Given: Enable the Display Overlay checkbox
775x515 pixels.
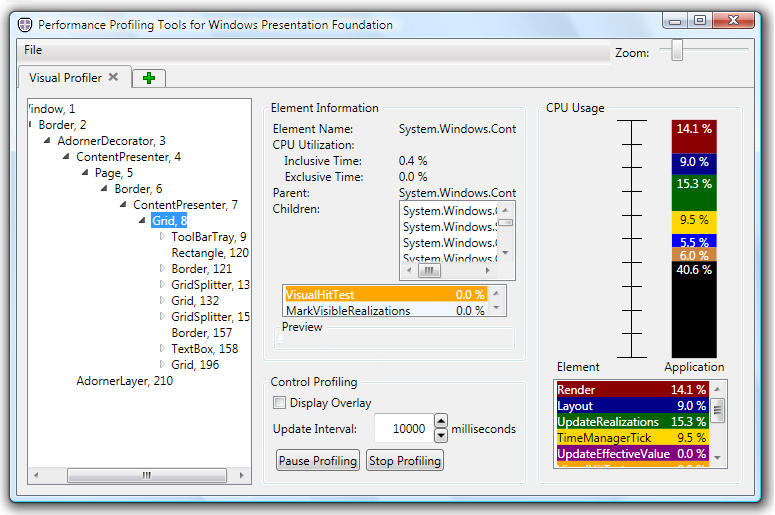Looking at the screenshot, I should click(x=279, y=403).
